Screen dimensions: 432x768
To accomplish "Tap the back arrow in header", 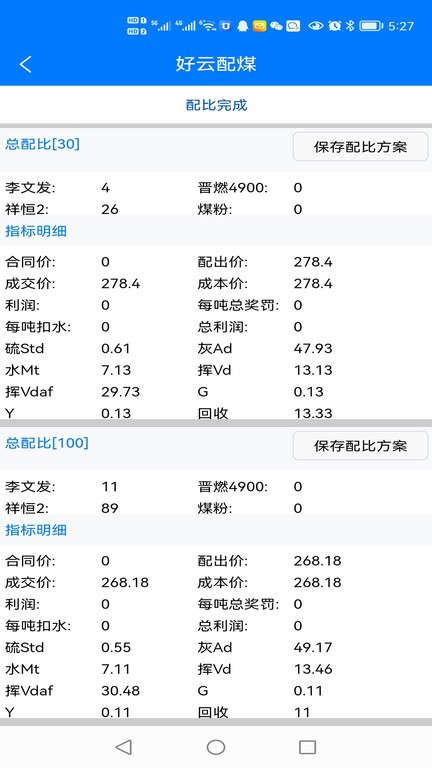I will (25, 64).
